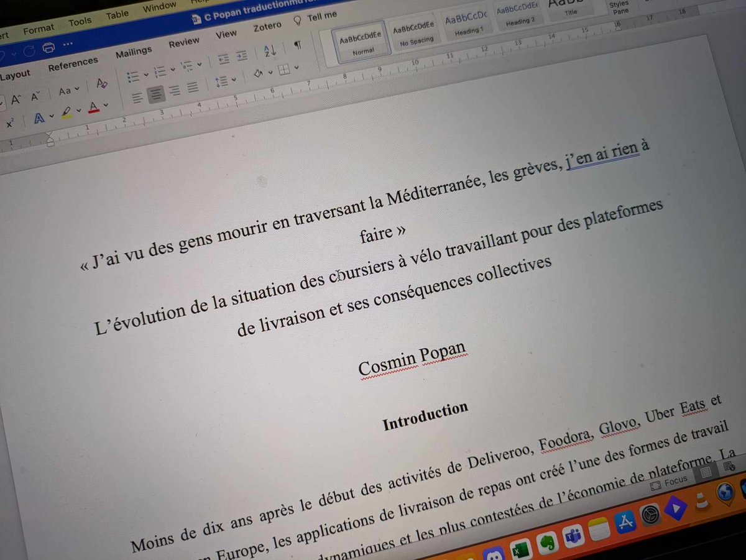This screenshot has width=746, height=560.
Task: Open Excel from the Dock
Action: 520,549
